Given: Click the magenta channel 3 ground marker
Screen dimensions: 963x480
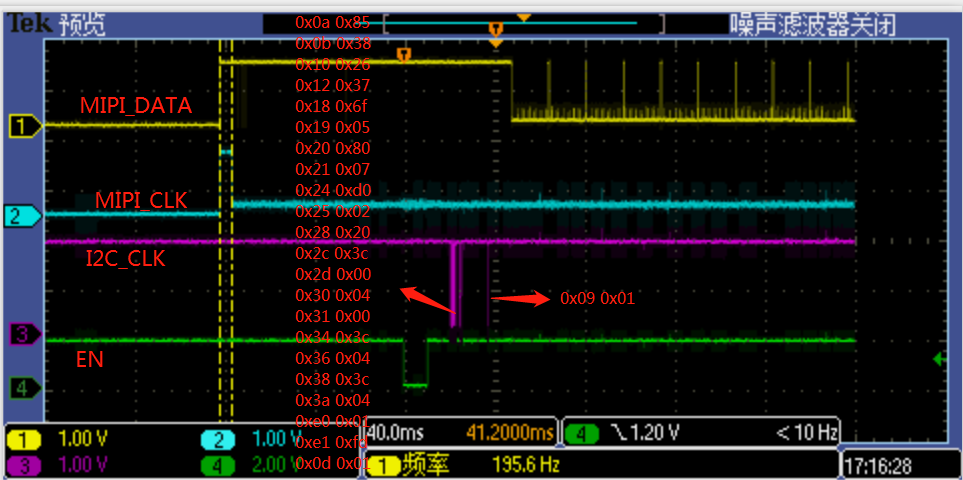Looking at the screenshot, I should pos(26,335).
